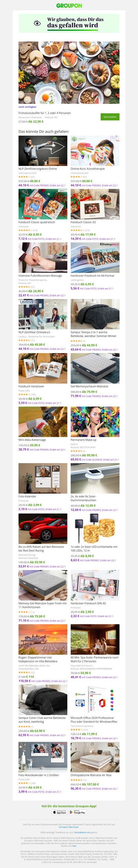
Task: Click 'Frühstücksbuffet für 1, 2 oder 4 Personen' title
Action: 45,113
